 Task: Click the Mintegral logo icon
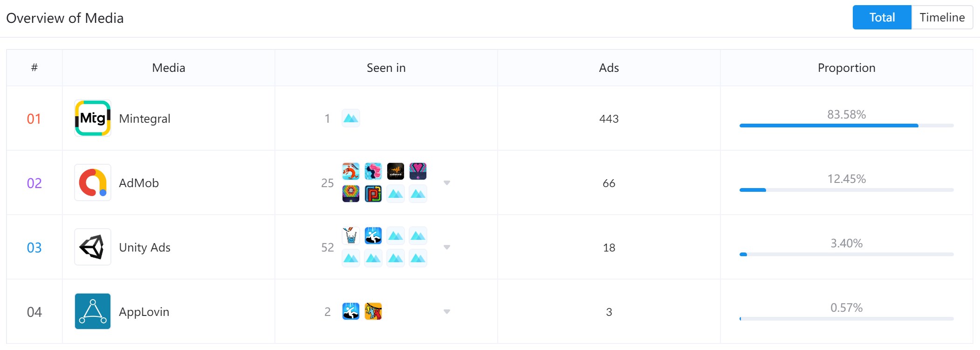pos(93,118)
